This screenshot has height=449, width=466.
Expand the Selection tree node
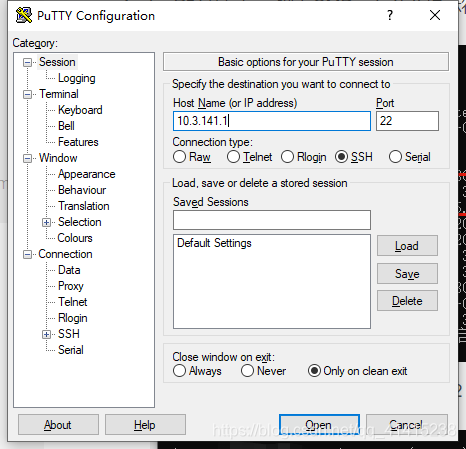[x=46, y=222]
